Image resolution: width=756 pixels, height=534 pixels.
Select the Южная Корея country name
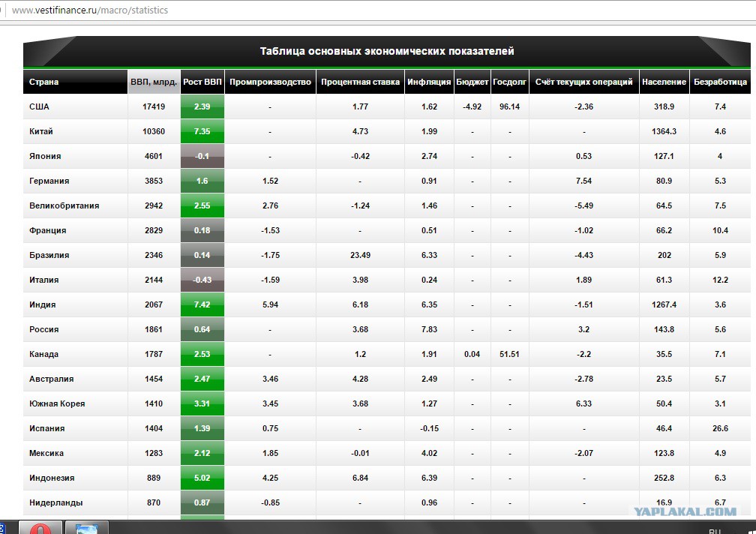[57, 403]
